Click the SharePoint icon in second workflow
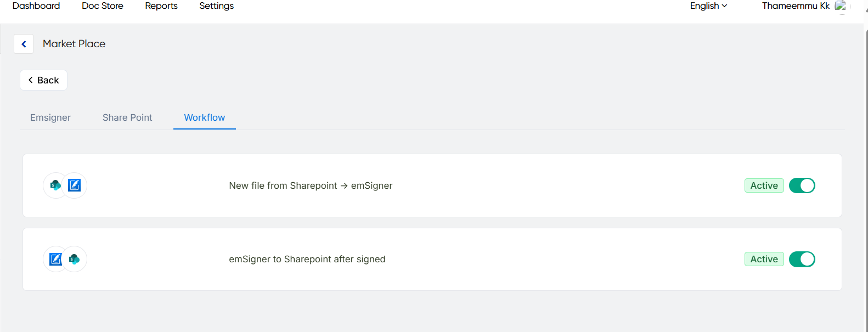 click(75, 259)
